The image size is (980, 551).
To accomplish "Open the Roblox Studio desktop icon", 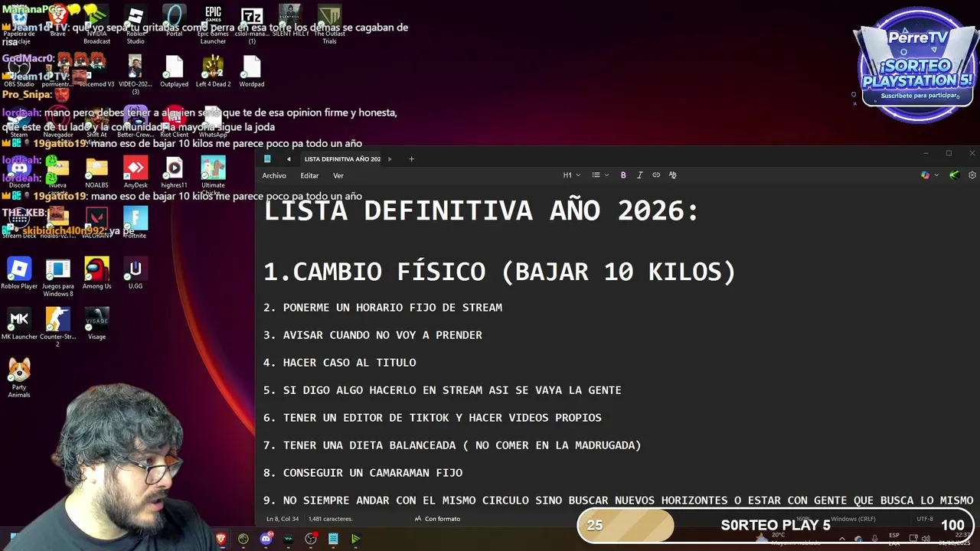I will tap(136, 23).
